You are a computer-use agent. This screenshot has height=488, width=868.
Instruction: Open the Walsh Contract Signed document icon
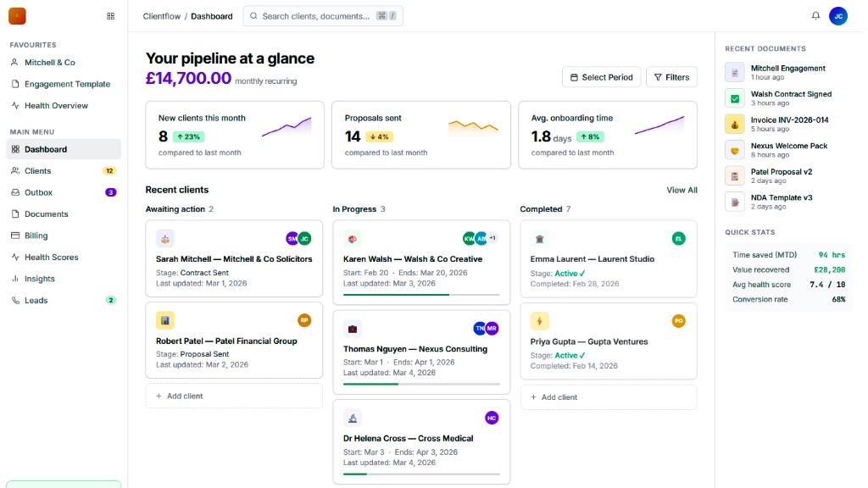point(734,99)
